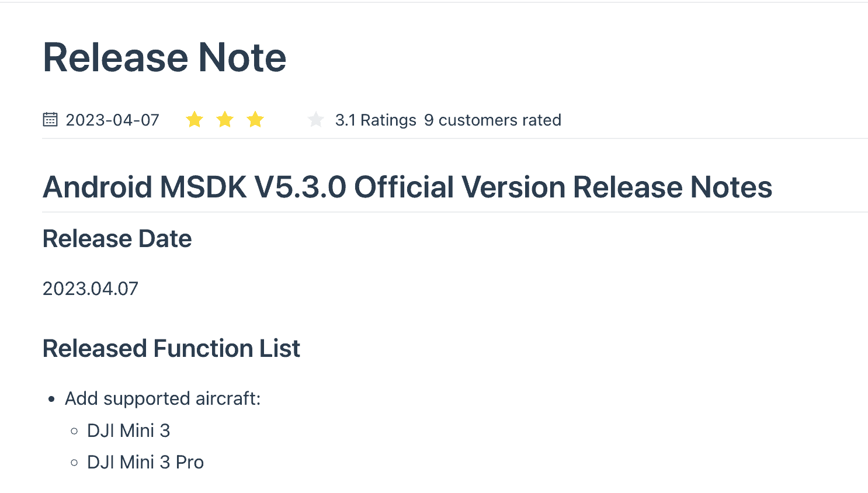Click the solid bullet before Add supported aircraft
Viewport: 868px width, 493px height.
52,400
